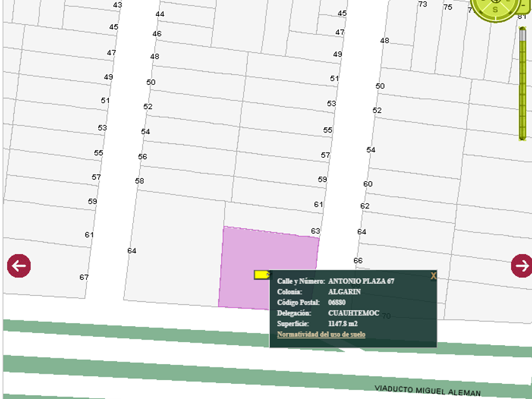
Task: Click the bottom end of zoom slider
Action: [x=522, y=137]
